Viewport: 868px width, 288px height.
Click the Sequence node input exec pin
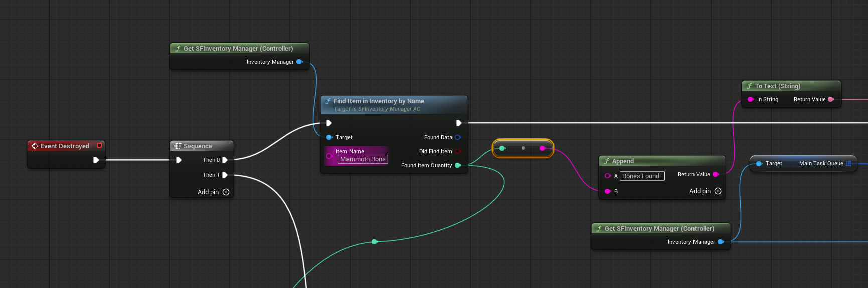click(x=179, y=160)
